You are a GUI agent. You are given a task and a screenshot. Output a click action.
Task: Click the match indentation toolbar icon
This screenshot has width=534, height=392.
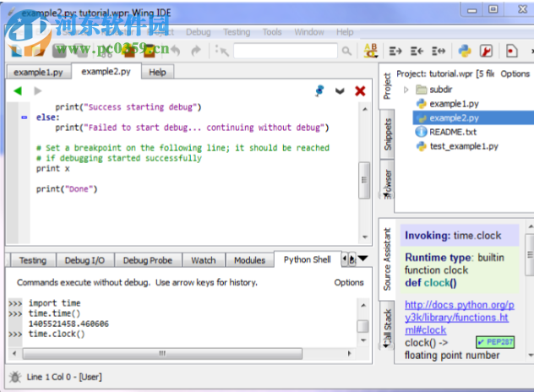(x=439, y=51)
